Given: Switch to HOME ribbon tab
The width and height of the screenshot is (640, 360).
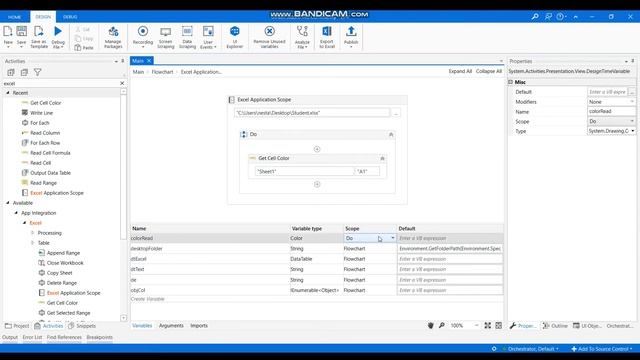Looking at the screenshot, I should (x=14, y=17).
